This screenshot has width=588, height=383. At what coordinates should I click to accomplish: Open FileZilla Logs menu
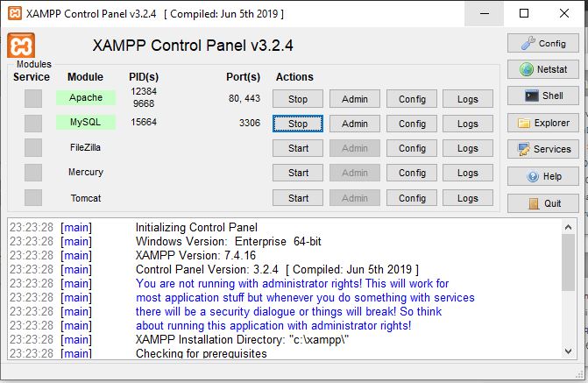(x=468, y=148)
